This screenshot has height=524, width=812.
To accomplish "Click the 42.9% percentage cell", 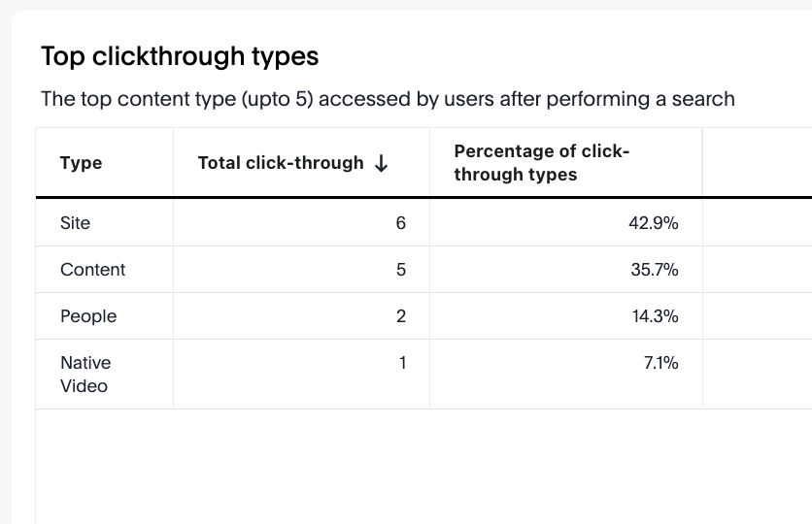I will pos(654,223).
